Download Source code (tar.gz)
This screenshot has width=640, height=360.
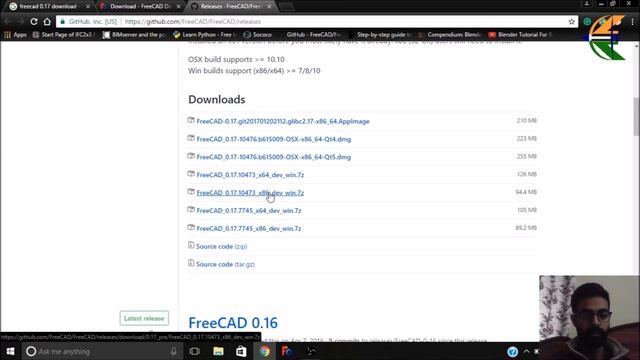(225, 264)
